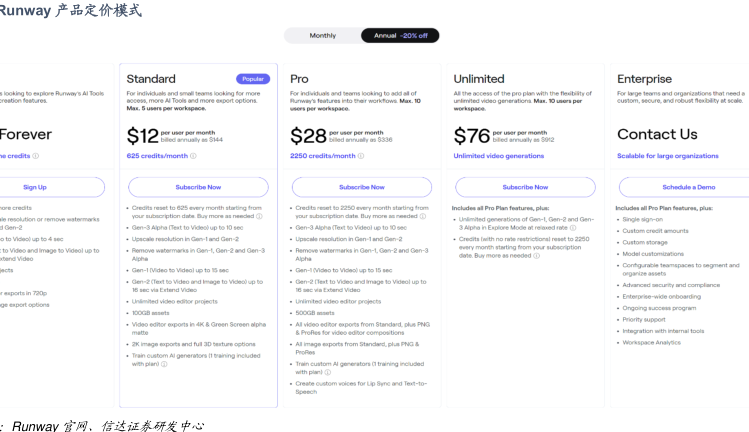Subscribe Now to the Standard plan

(198, 187)
